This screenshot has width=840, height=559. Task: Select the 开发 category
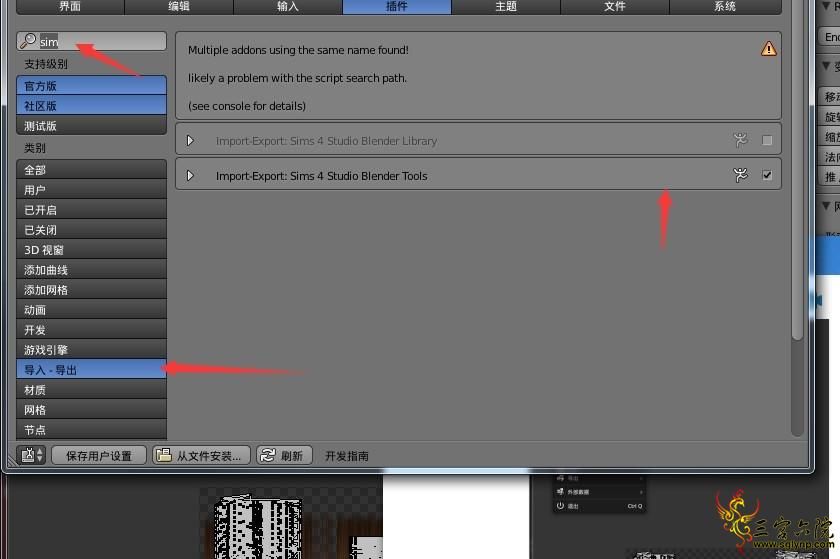click(x=92, y=330)
